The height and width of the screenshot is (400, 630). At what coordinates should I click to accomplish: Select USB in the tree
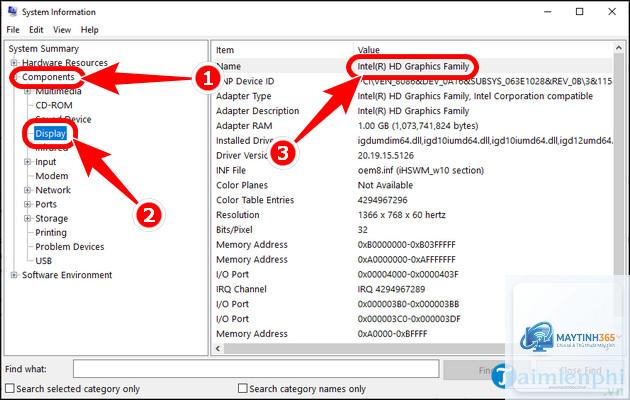pos(43,261)
